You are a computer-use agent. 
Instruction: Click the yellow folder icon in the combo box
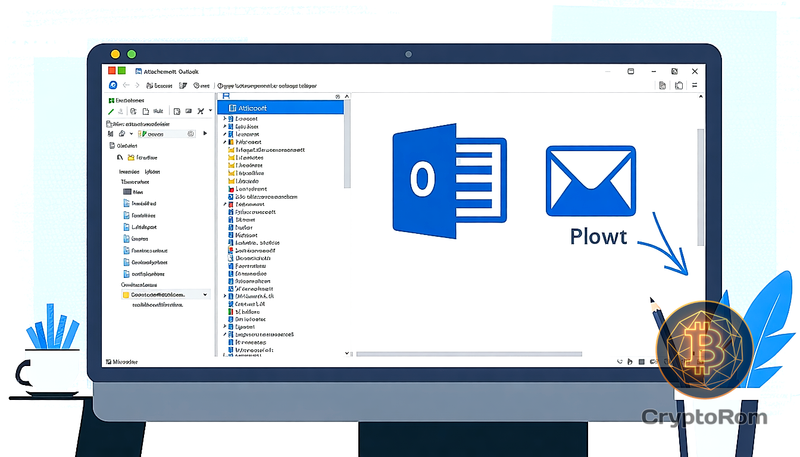tap(126, 295)
